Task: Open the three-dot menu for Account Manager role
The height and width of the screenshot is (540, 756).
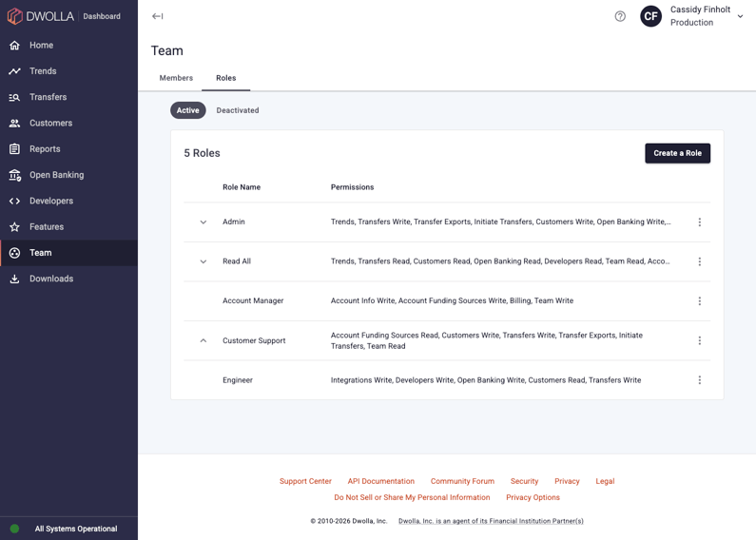Action: (700, 301)
